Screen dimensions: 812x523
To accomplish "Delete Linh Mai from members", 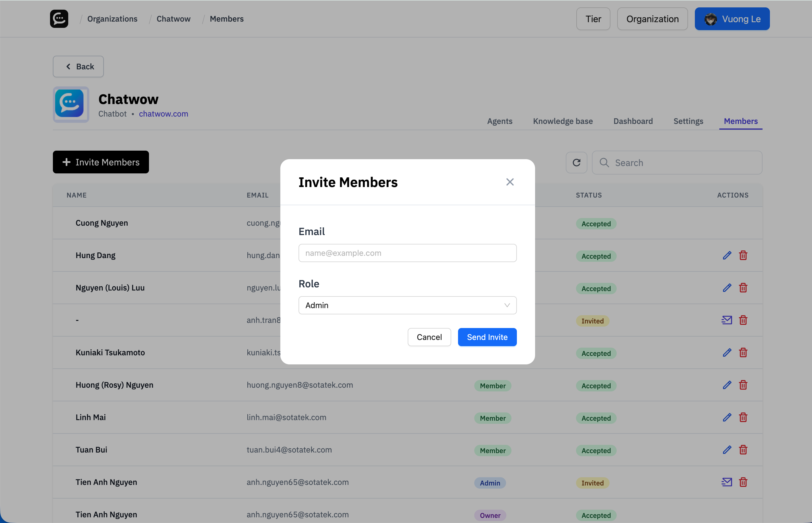I will coord(743,417).
